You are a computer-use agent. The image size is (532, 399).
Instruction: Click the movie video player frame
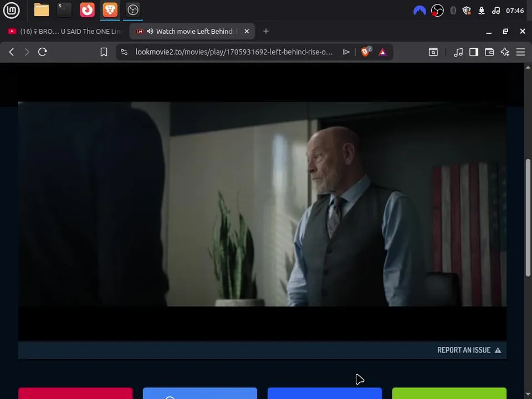click(x=262, y=204)
